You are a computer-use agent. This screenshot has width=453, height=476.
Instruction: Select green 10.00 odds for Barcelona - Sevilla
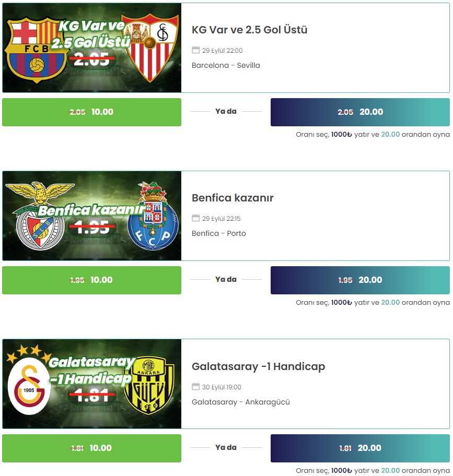click(92, 112)
